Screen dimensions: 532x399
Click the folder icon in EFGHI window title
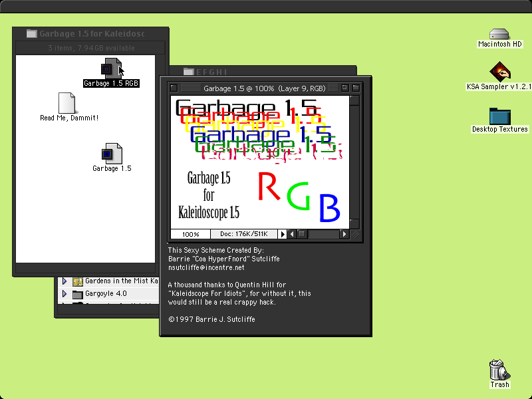(188, 71)
